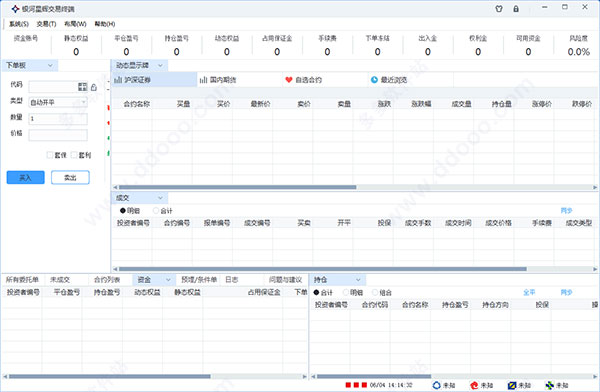Expand the 资金 tab dropdown arrow

(168, 280)
